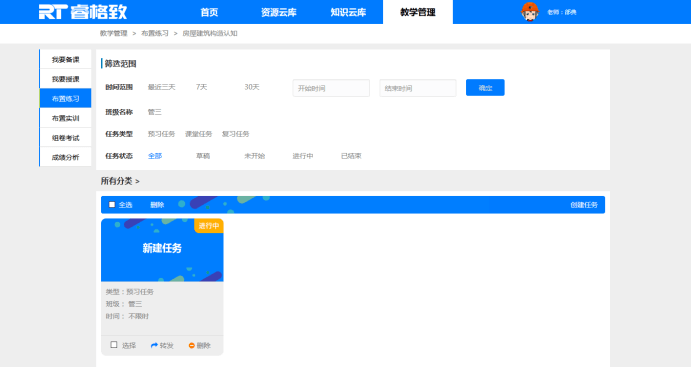Select 我要备课 in the sidebar
This screenshot has height=367, width=692.
click(65, 59)
